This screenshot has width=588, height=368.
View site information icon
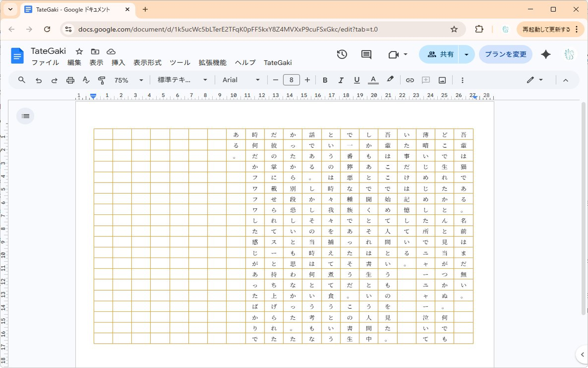[68, 29]
